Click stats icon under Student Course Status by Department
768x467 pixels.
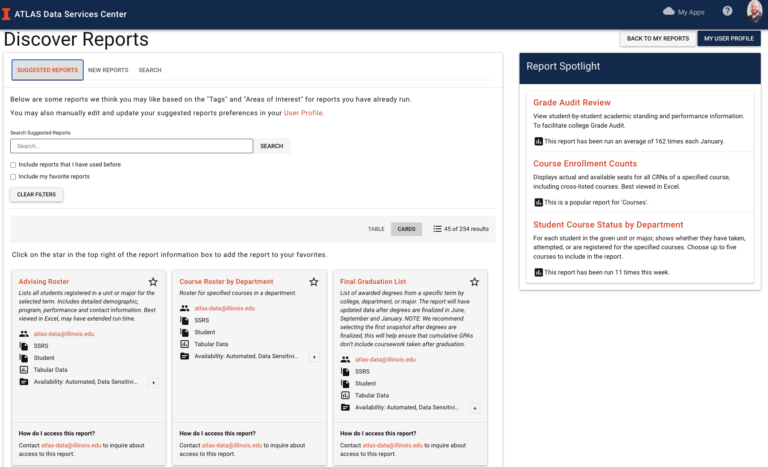[538, 272]
